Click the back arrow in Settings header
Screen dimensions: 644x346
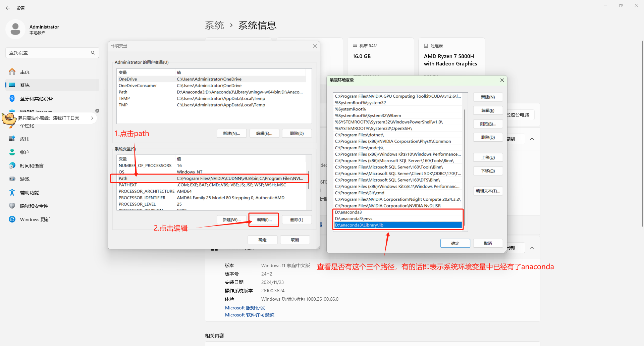tap(8, 8)
